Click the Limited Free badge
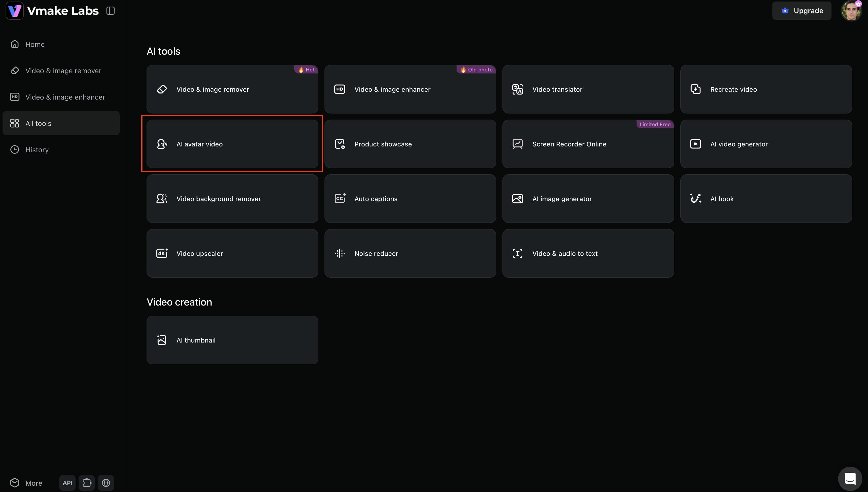Image resolution: width=868 pixels, height=492 pixels. tap(655, 124)
